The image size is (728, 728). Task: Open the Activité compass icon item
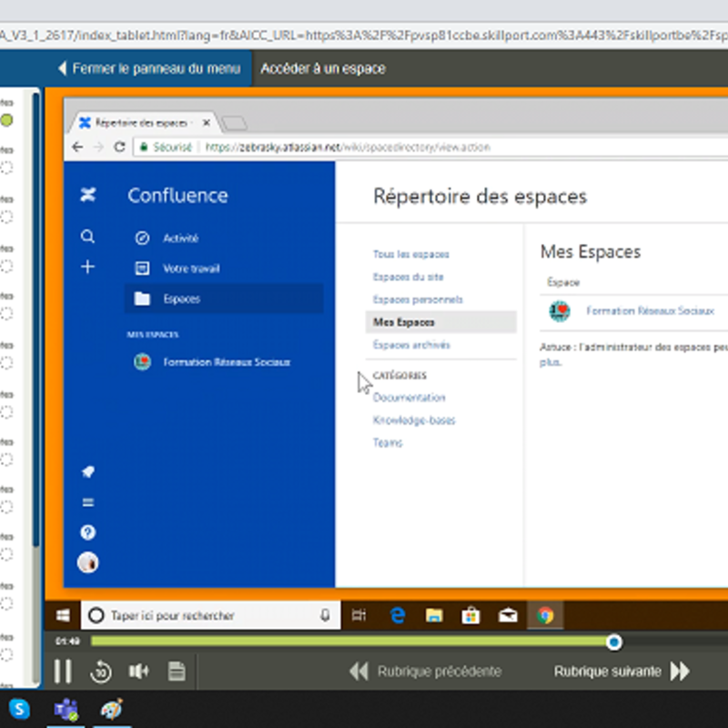(142, 238)
